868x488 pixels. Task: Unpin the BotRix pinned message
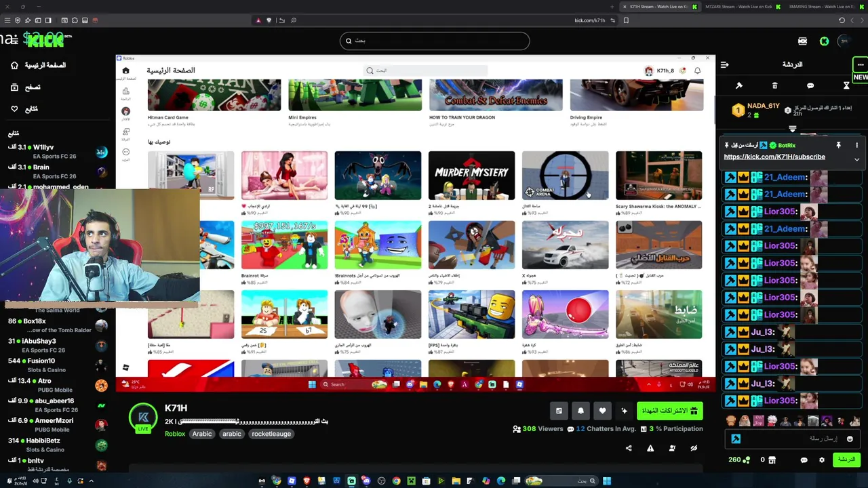(838, 145)
